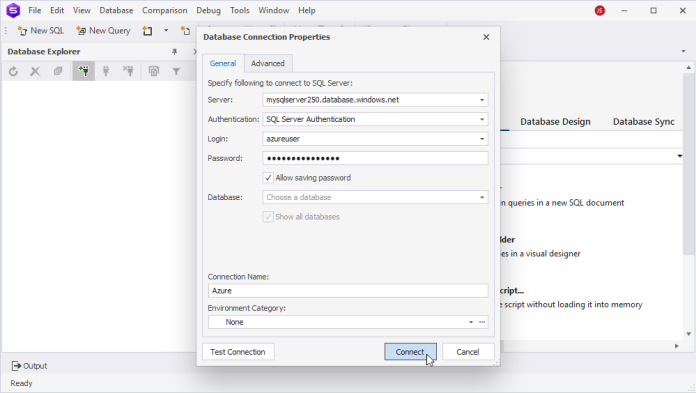This screenshot has height=393, width=696.
Task: Click the Connection Name input field
Action: pos(348,291)
